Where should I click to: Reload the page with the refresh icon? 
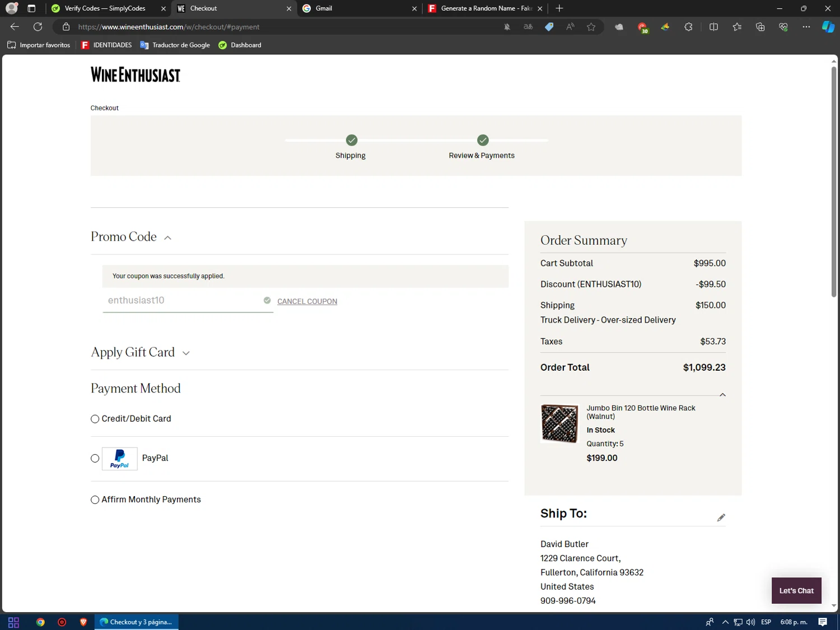click(x=38, y=27)
